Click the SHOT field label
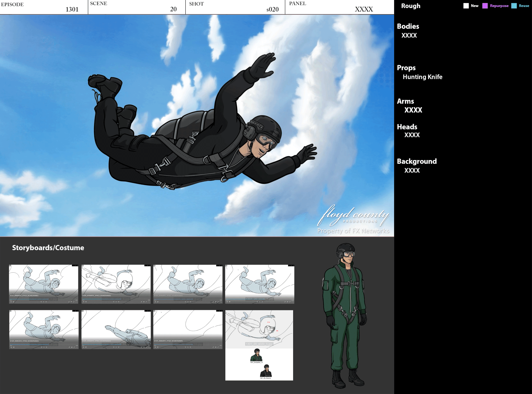Image resolution: width=532 pixels, height=394 pixels. [x=197, y=4]
